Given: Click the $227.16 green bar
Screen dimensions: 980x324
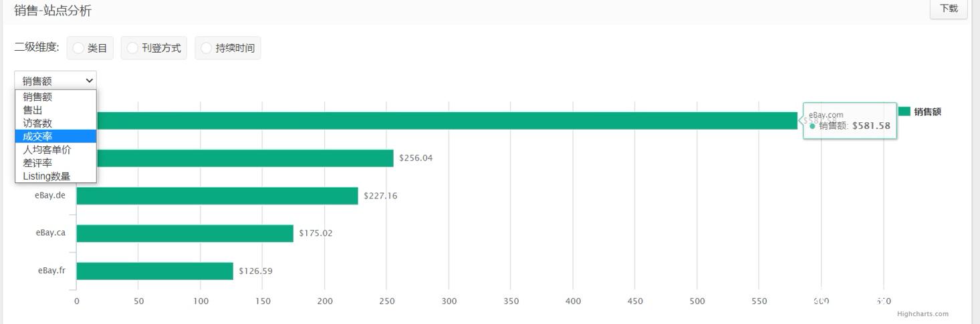Looking at the screenshot, I should [x=217, y=196].
